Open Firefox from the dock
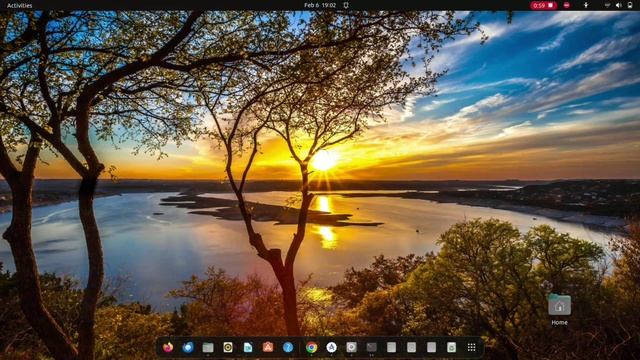Viewport: 640px width, 360px height. pos(168,347)
